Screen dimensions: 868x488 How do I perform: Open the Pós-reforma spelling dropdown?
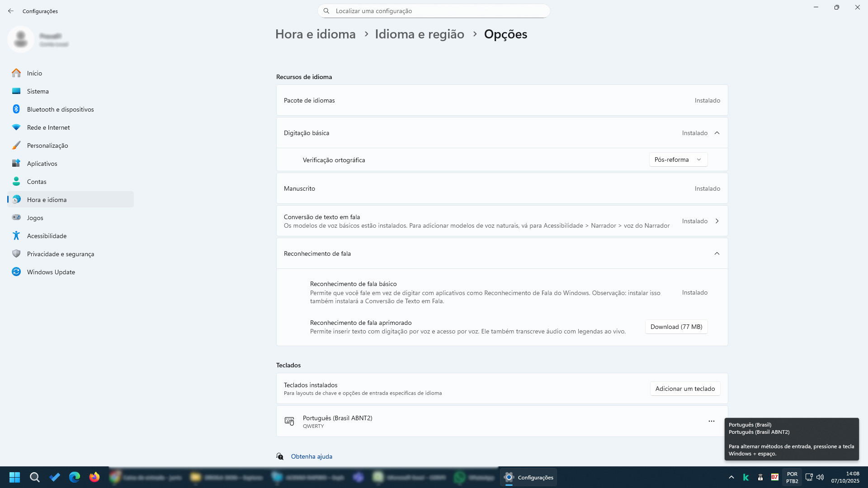tap(678, 160)
